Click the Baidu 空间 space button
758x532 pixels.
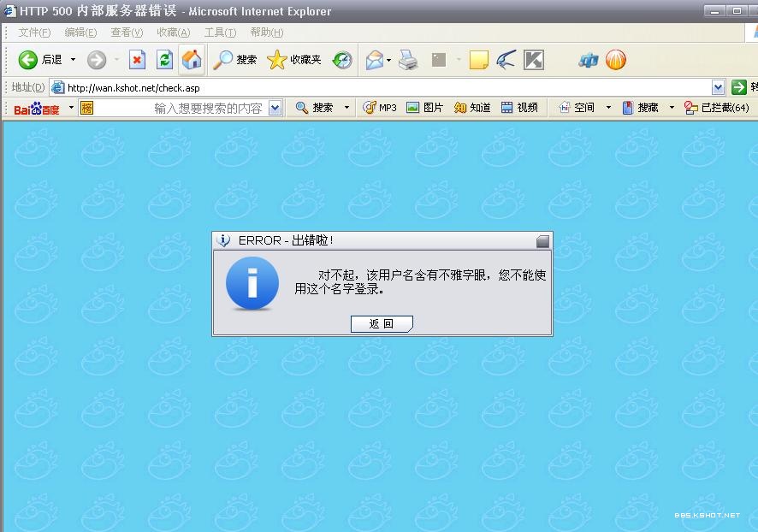[x=577, y=107]
